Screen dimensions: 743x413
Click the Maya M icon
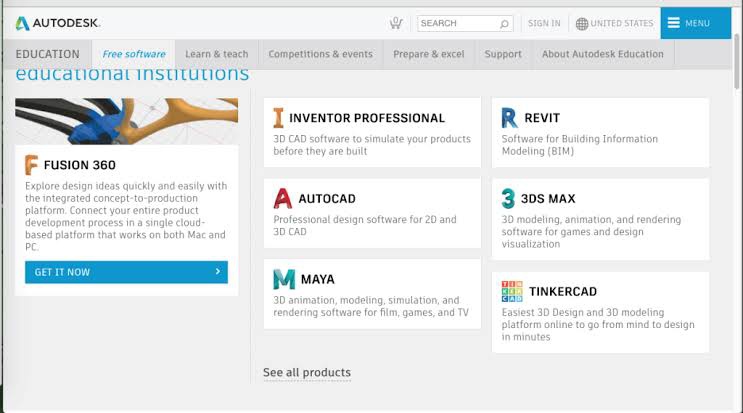(x=284, y=279)
